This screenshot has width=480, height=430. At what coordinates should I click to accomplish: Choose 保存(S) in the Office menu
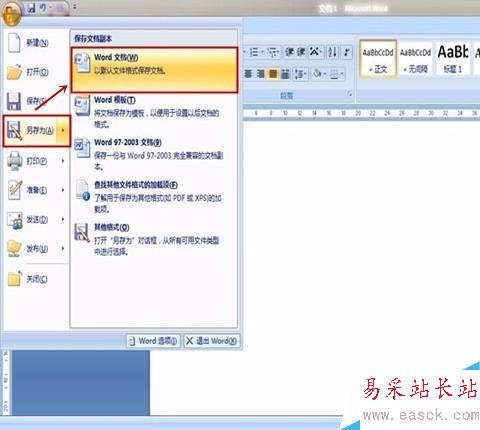coord(35,101)
